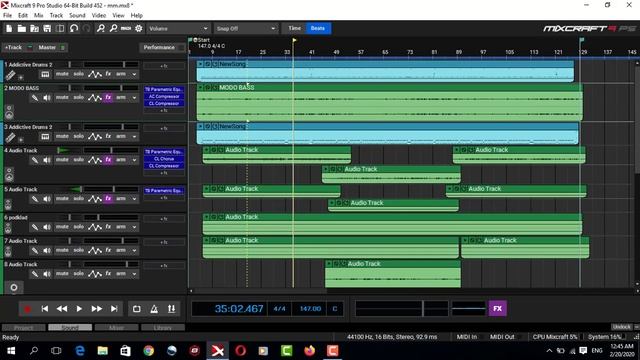
Task: Open the Volume automation dropdown
Action: coord(178,29)
